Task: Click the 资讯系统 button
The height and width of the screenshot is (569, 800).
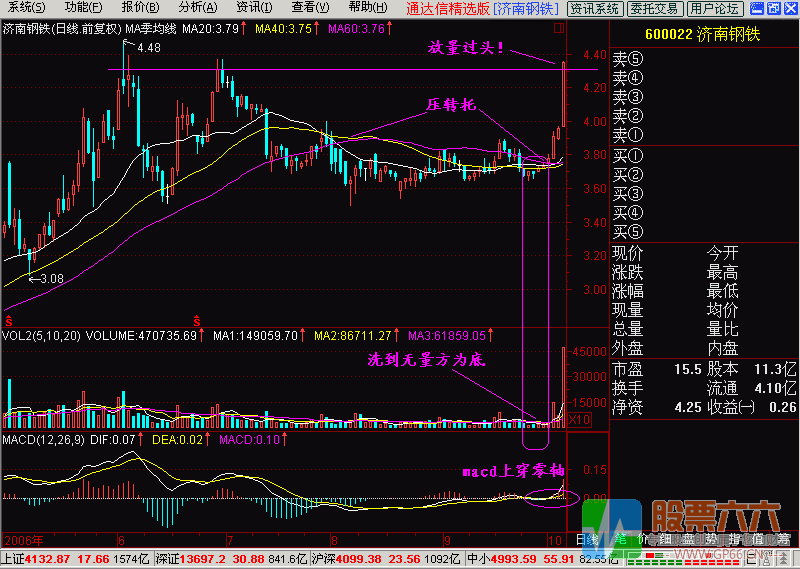Action: [594, 9]
